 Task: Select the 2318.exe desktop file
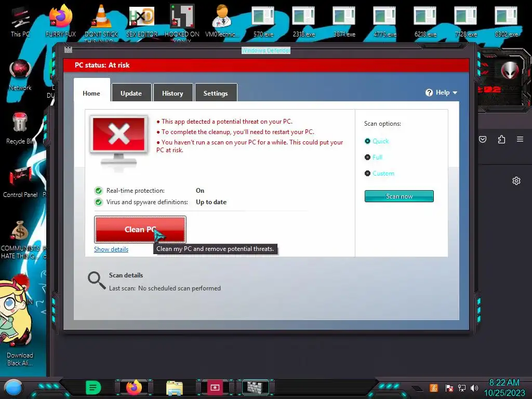[303, 21]
